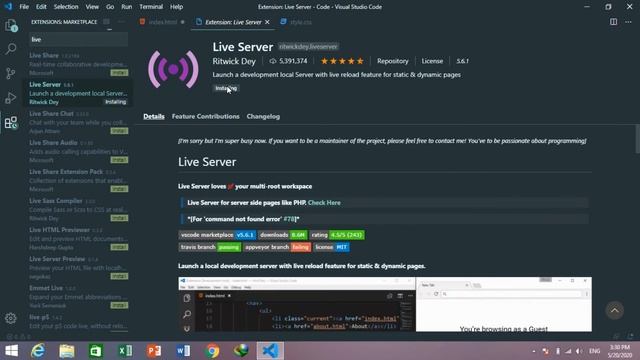Screen dimensions: 640x360
Task: Click the Live Server extension logo
Action: tap(173, 69)
